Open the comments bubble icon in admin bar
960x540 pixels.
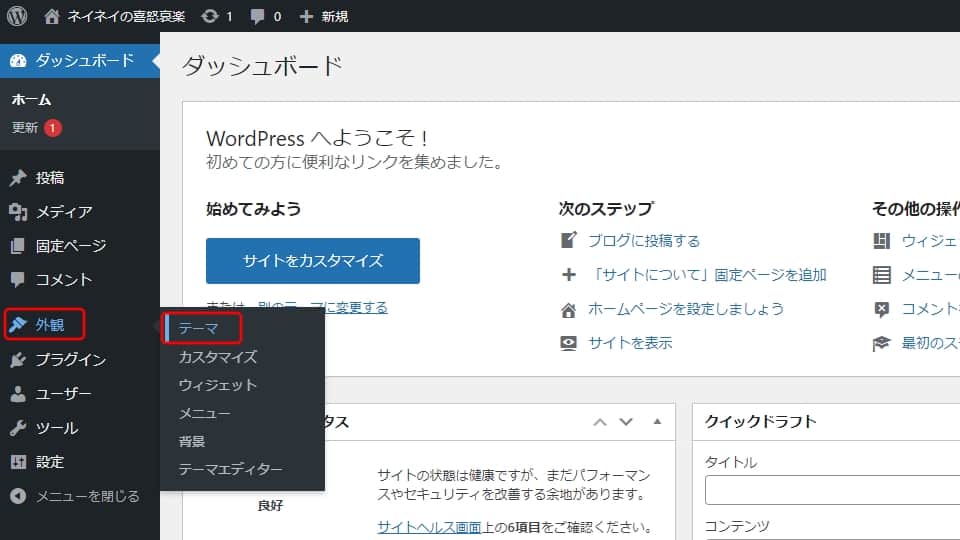pyautogui.click(x=258, y=17)
